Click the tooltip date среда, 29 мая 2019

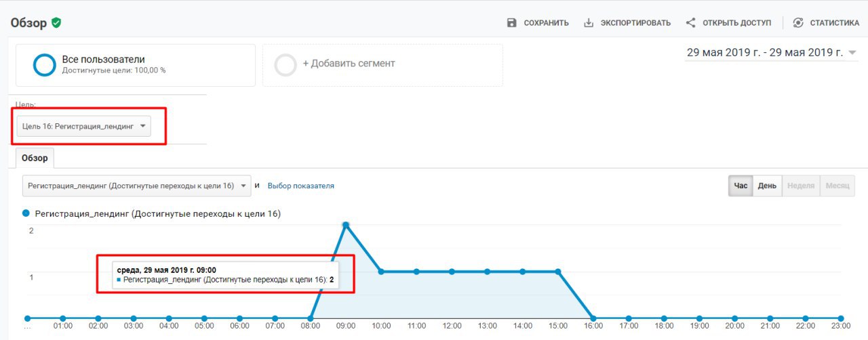click(x=167, y=270)
